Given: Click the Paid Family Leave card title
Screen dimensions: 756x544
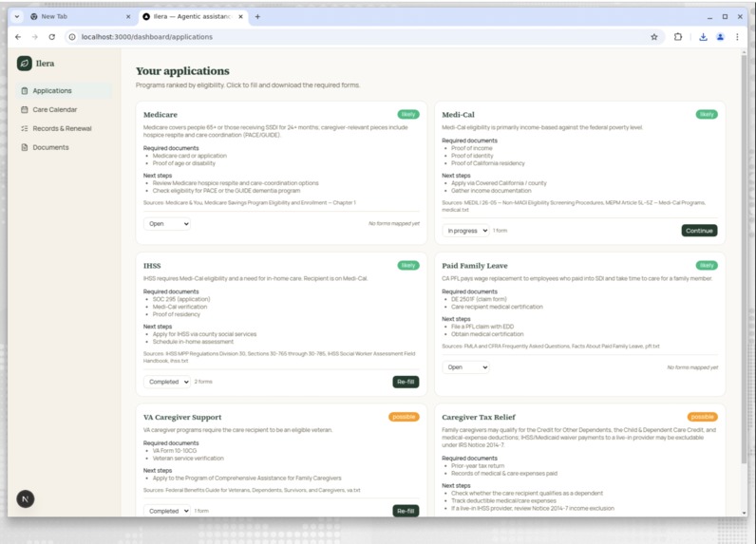Looking at the screenshot, I should coord(475,266).
